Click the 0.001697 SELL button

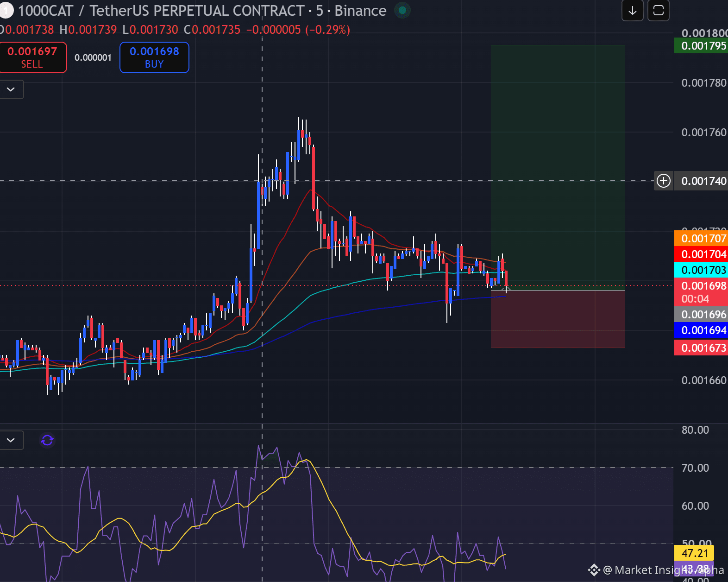tap(32, 57)
